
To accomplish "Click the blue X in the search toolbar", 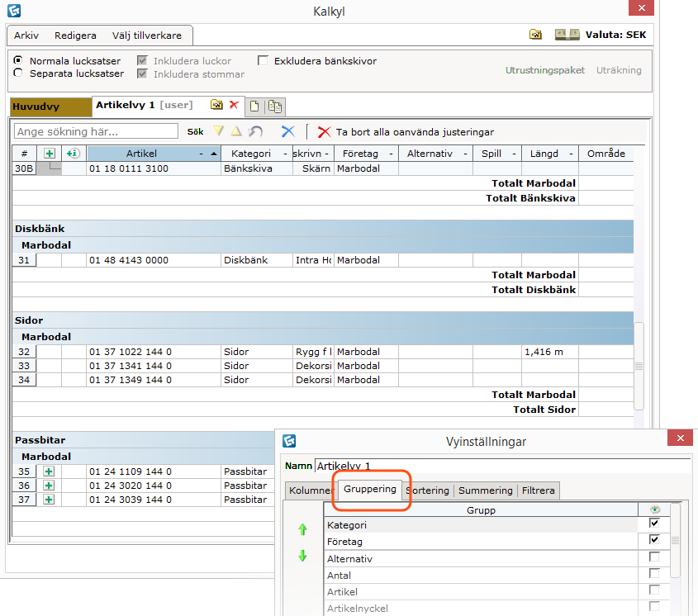I will (288, 131).
